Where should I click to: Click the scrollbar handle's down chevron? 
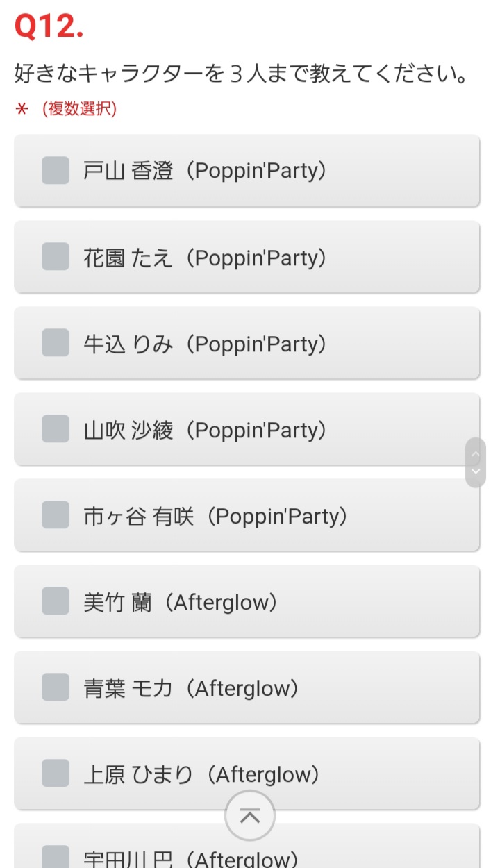476,471
